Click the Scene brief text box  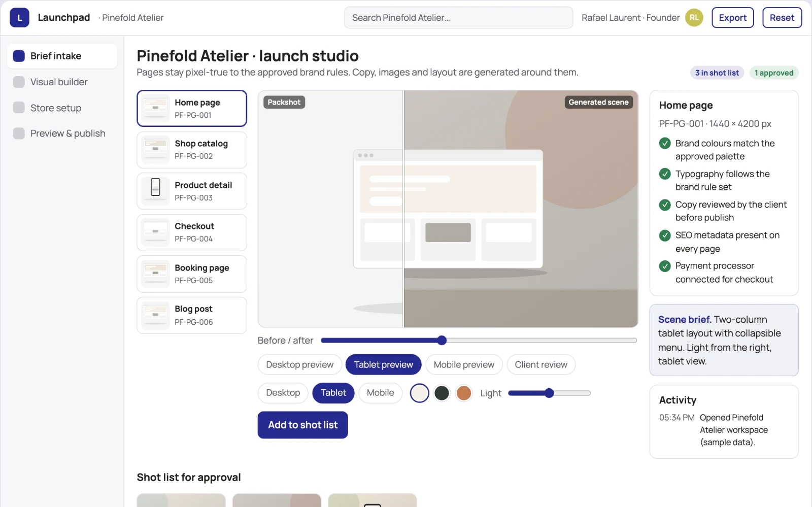[724, 340]
